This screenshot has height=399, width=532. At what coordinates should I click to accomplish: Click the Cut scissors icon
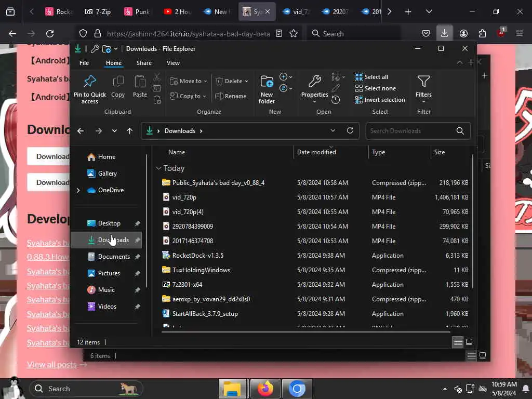point(157,77)
